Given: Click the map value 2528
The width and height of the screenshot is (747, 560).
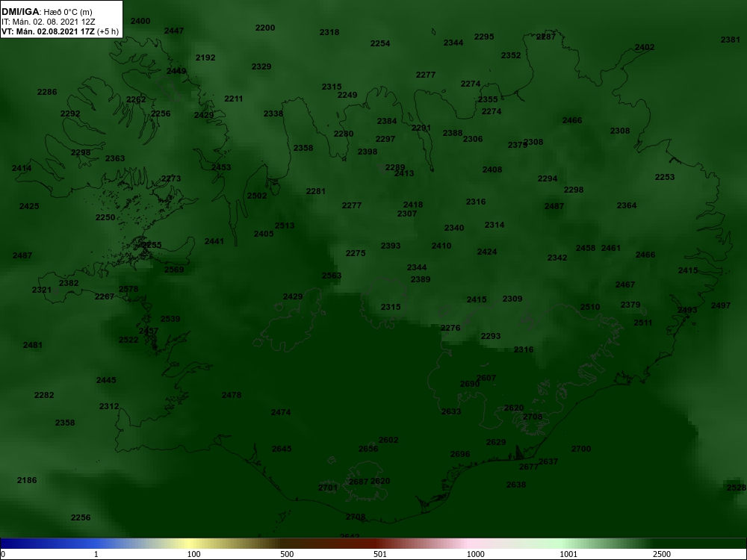Looking at the screenshot, I should (737, 488).
